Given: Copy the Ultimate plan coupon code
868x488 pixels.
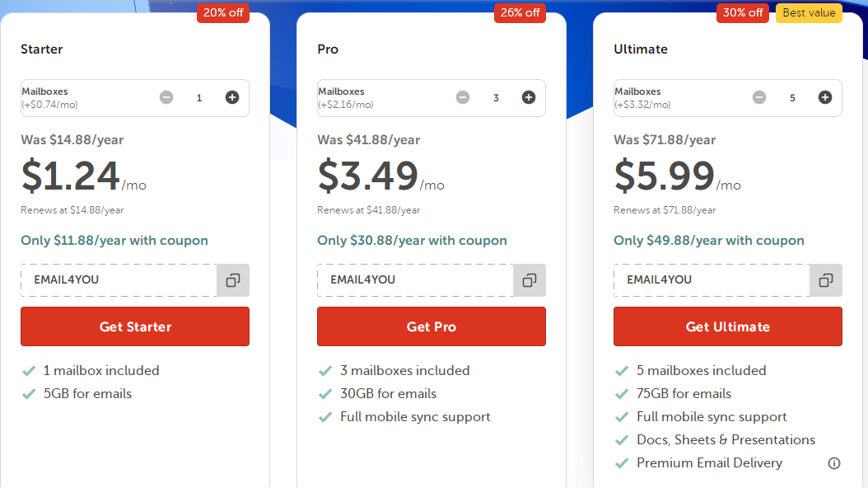Looking at the screenshot, I should coord(826,280).
